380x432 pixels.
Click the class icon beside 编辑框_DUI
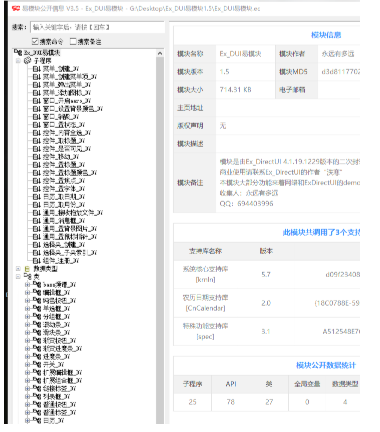[37, 293]
